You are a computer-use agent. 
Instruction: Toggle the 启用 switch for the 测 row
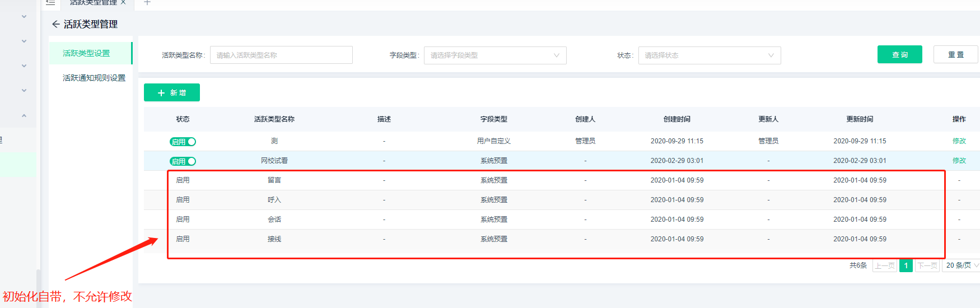point(183,142)
